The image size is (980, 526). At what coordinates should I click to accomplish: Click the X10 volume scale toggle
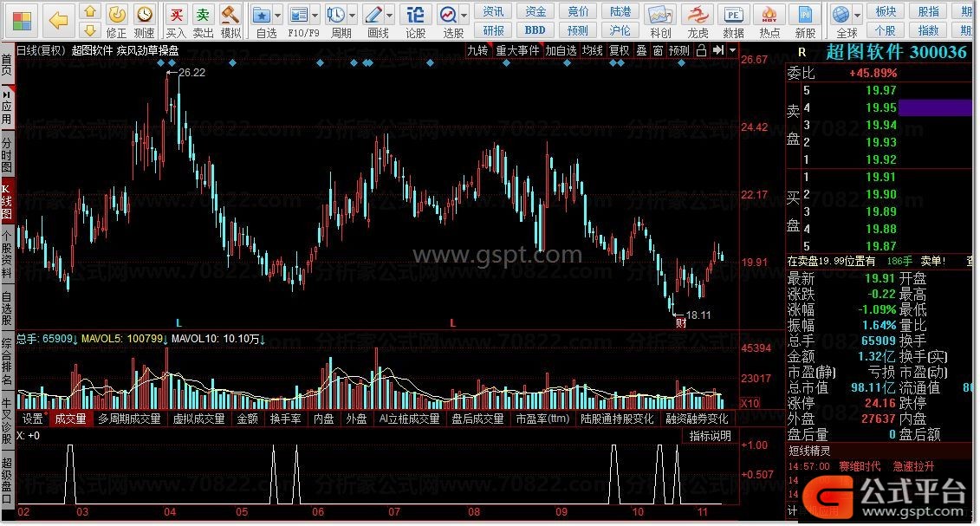750,403
